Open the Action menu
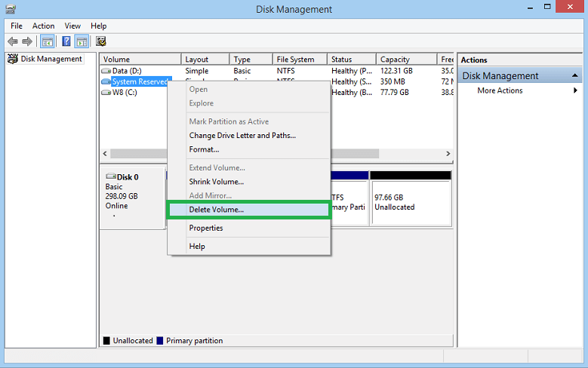The width and height of the screenshot is (588, 368). [x=43, y=26]
